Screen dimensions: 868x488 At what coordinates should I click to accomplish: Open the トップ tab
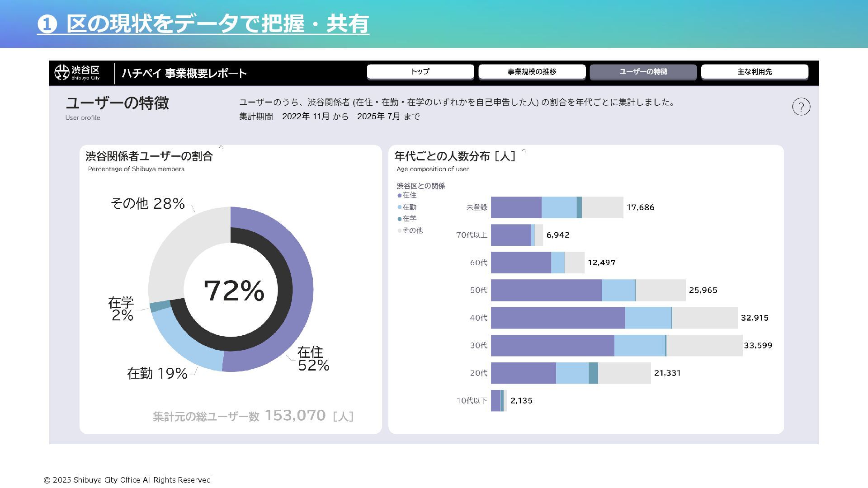pyautogui.click(x=420, y=71)
